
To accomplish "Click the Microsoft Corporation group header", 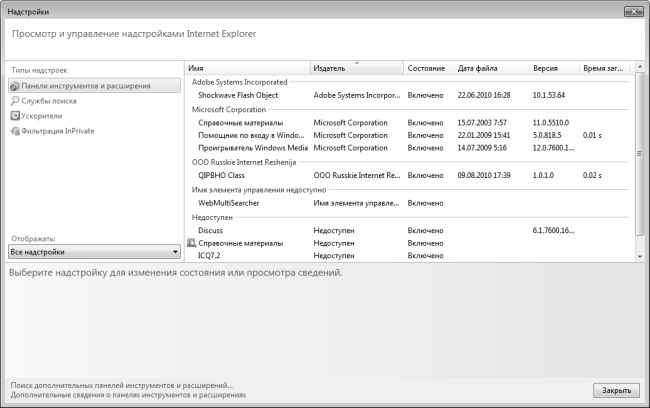I will click(x=229, y=109).
